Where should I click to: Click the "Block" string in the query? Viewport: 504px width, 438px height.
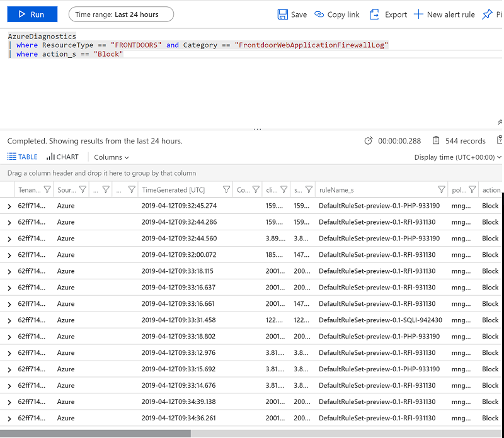[108, 54]
